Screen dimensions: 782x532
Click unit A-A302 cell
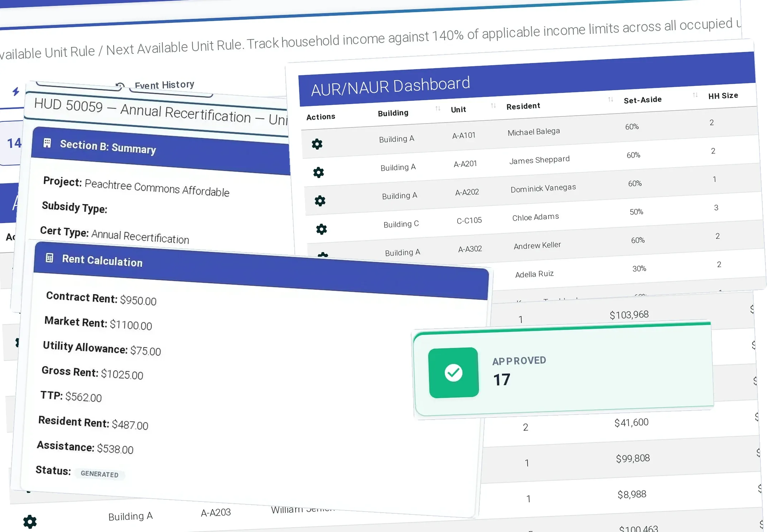pyautogui.click(x=470, y=249)
